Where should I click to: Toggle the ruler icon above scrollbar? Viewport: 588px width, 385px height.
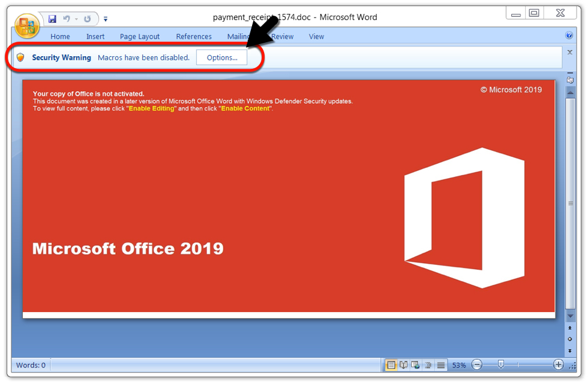[x=570, y=80]
